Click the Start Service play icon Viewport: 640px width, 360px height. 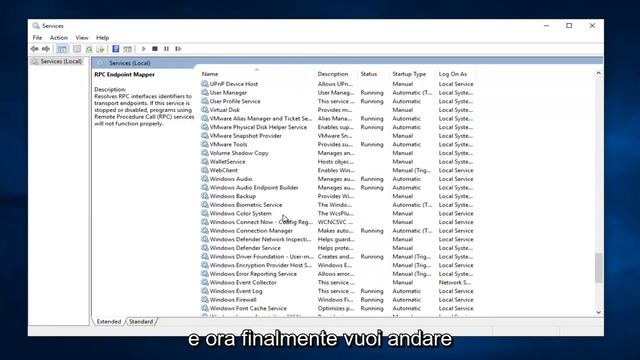point(144,49)
